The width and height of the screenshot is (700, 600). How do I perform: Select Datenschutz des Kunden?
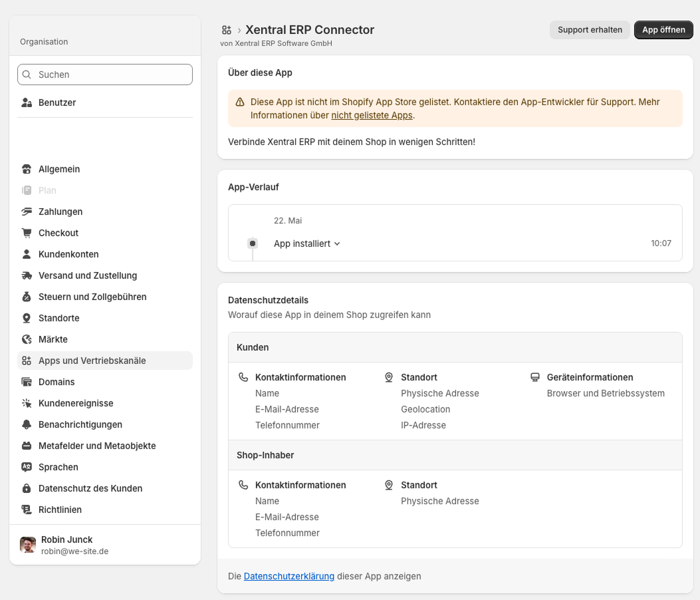[105, 489]
